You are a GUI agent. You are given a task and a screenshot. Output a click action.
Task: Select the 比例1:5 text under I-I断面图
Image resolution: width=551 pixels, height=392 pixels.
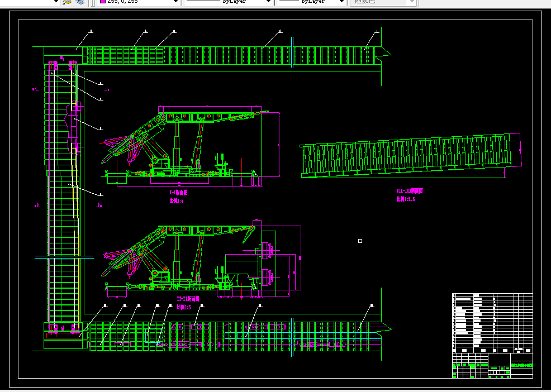point(177,201)
